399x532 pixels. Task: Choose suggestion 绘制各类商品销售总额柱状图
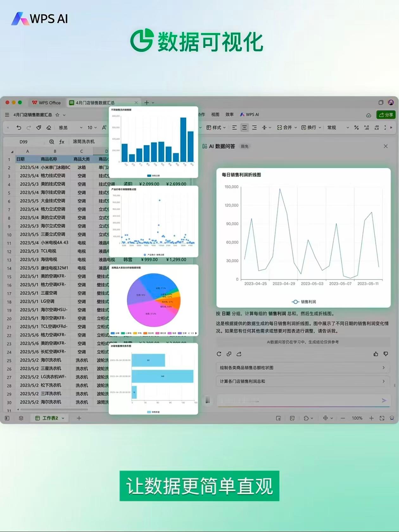pyautogui.click(x=303, y=368)
